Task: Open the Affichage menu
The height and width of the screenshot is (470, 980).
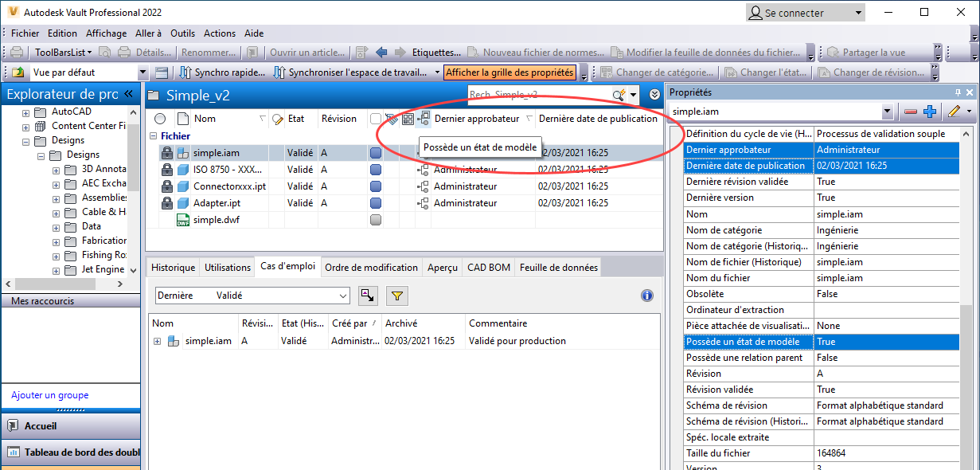Action: point(107,33)
